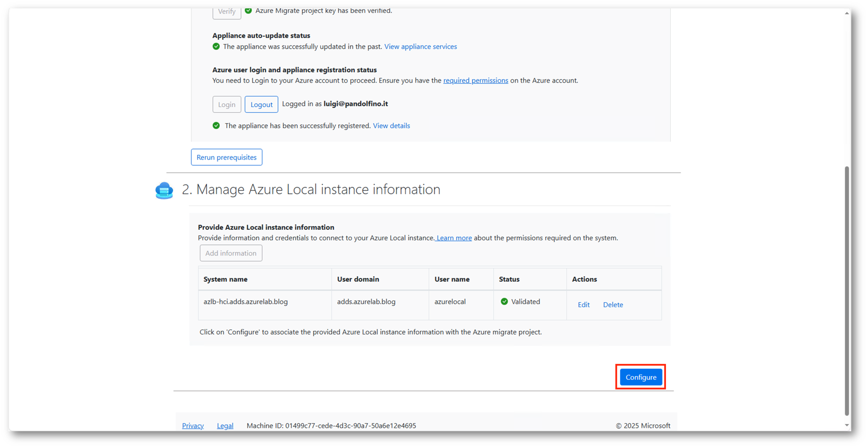868x448 pixels.
Task: Click the vertical scrollbar thumb
Action: tap(846, 291)
